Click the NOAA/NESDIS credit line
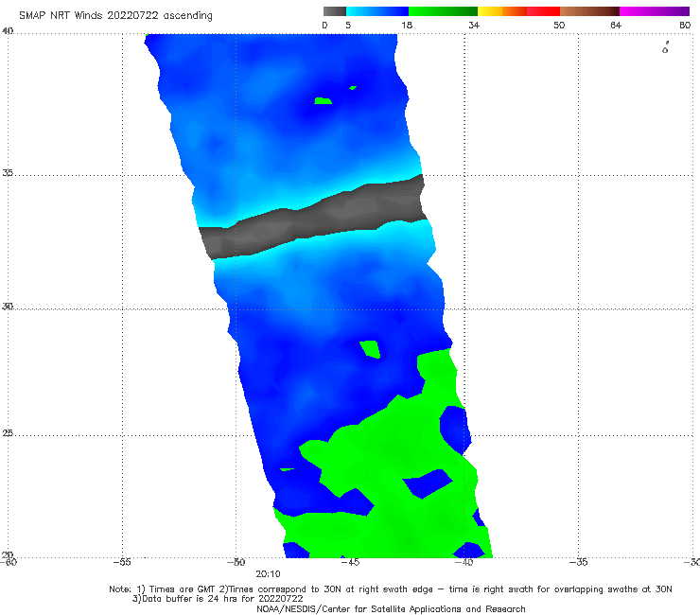The width and height of the screenshot is (700, 615). [x=391, y=609]
